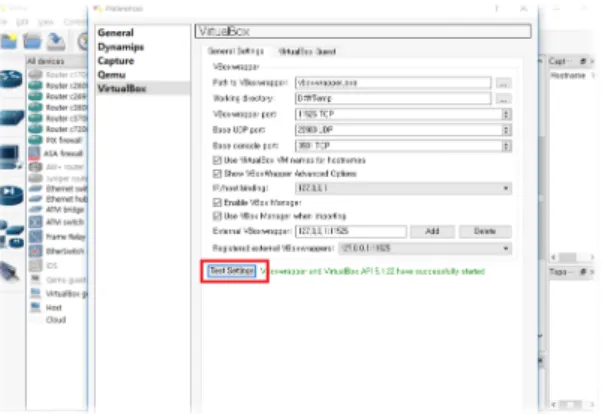This screenshot has width=602, height=414.
Task: Select VirtualBox in preferences list
Action: click(142, 88)
